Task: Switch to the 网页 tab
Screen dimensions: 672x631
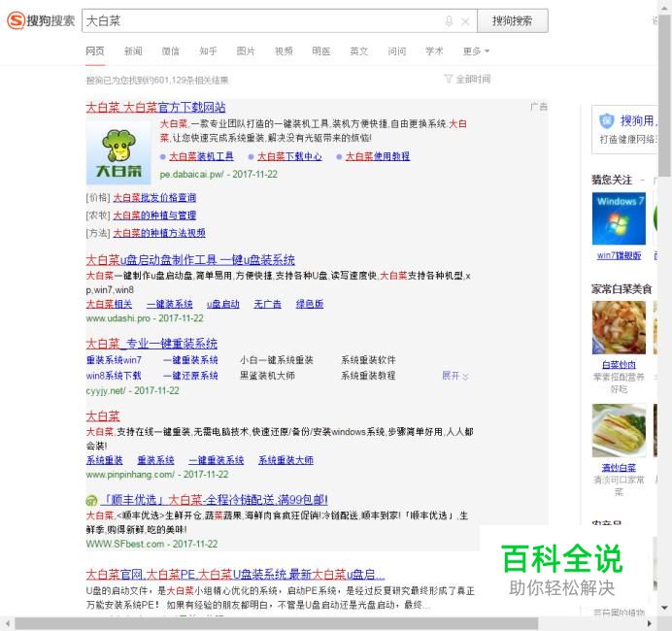Action: coord(95,51)
